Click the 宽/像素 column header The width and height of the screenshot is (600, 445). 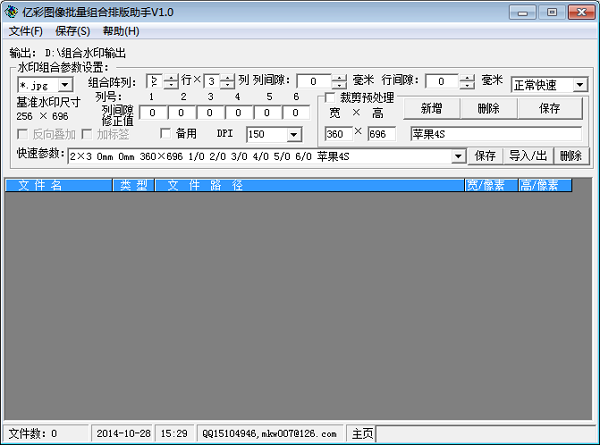pos(491,185)
